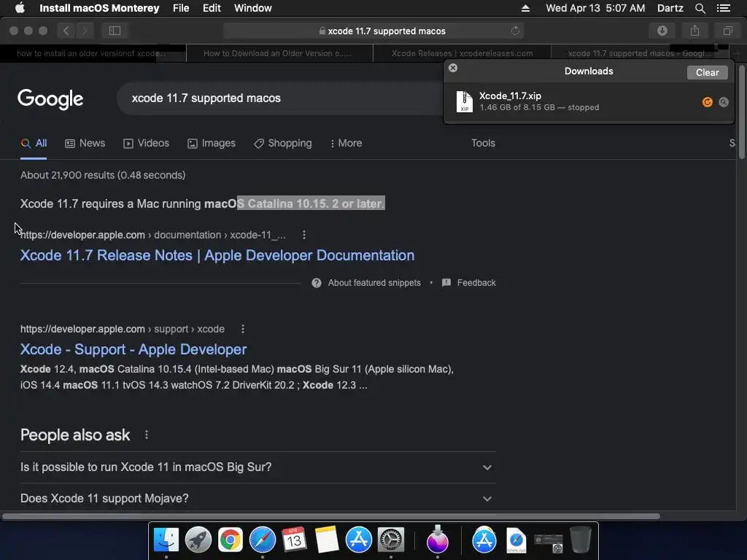
Task: Switch to 'how to install an older version' tab
Action: pos(93,53)
